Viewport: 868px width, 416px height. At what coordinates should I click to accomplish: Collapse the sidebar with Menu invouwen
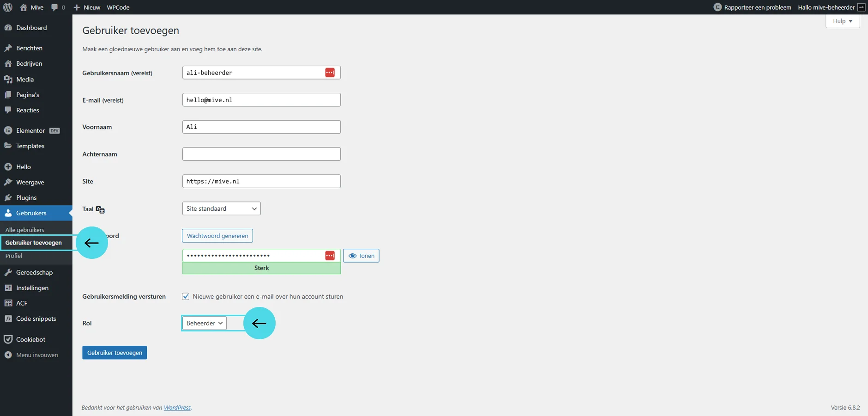pos(36,355)
